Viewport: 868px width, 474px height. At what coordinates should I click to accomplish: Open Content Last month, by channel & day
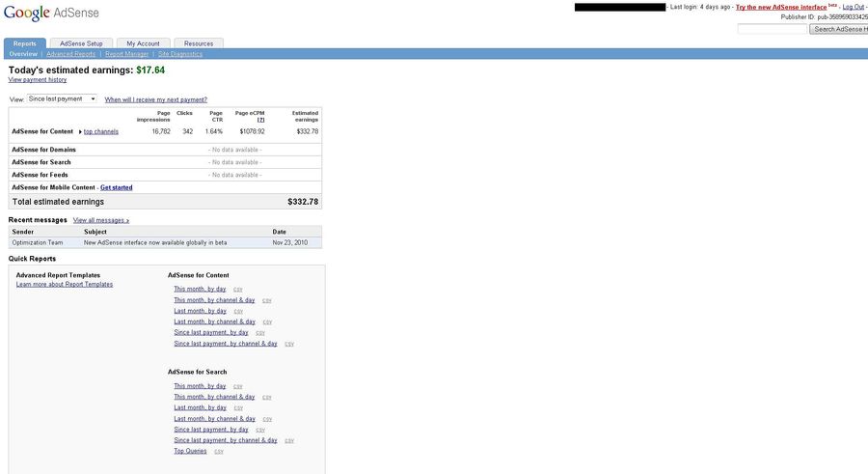pyautogui.click(x=215, y=321)
